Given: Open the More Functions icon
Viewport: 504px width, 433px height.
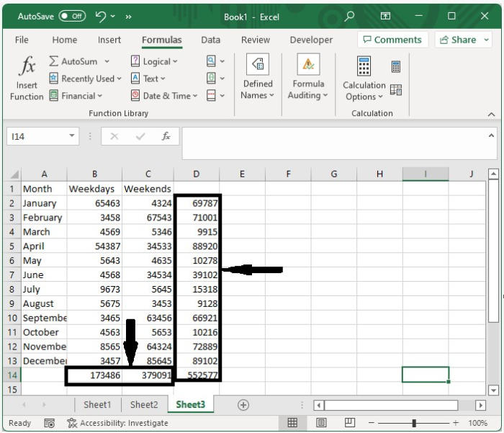Looking at the screenshot, I should (x=211, y=96).
